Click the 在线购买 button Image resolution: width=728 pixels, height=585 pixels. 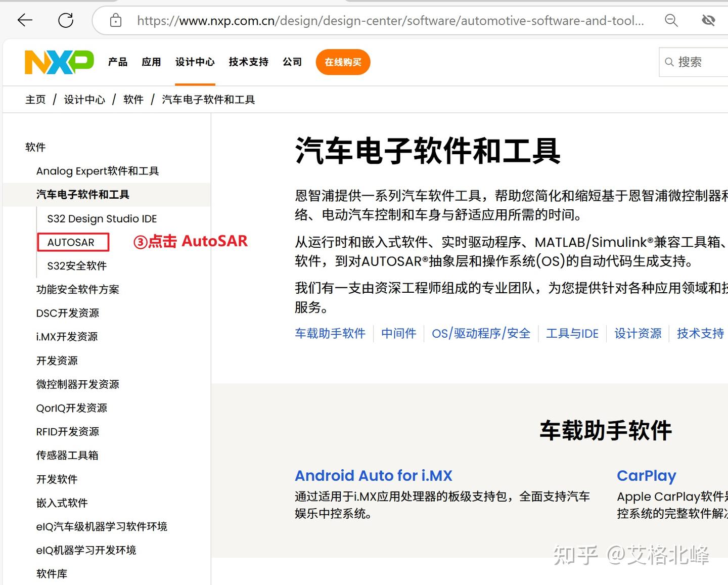[343, 62]
